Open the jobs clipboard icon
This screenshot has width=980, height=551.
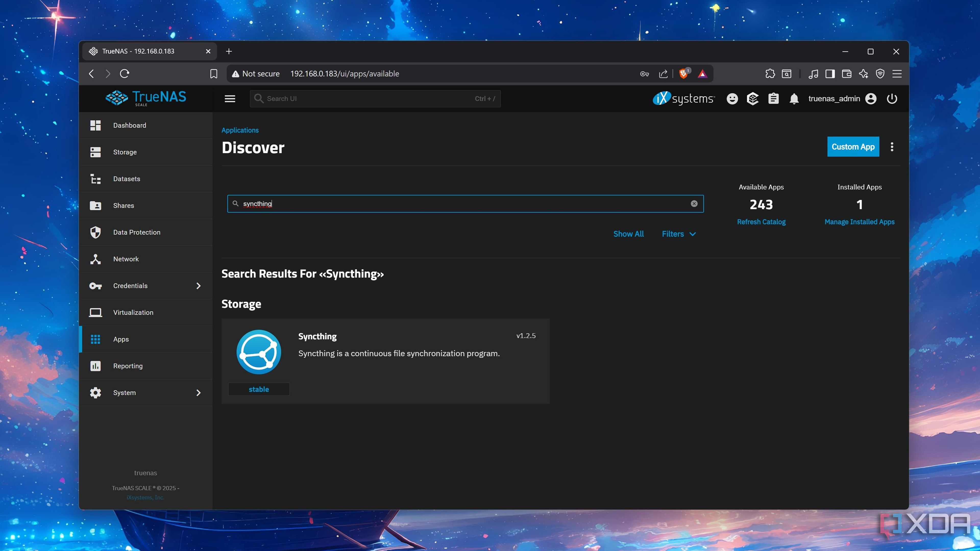[x=773, y=99]
